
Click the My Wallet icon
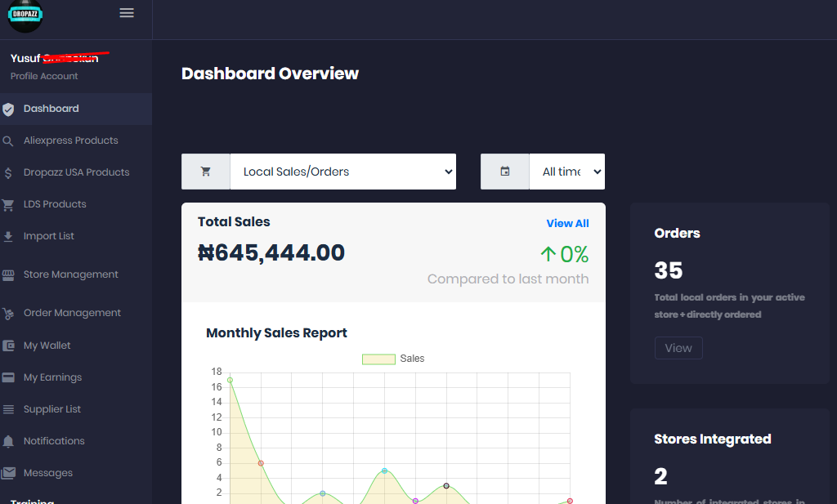point(8,346)
